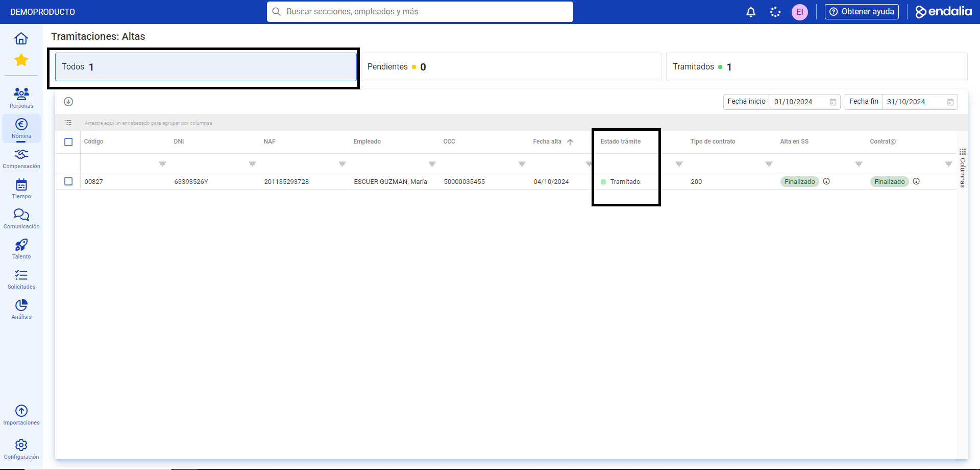Select the Todos tab

[206, 67]
